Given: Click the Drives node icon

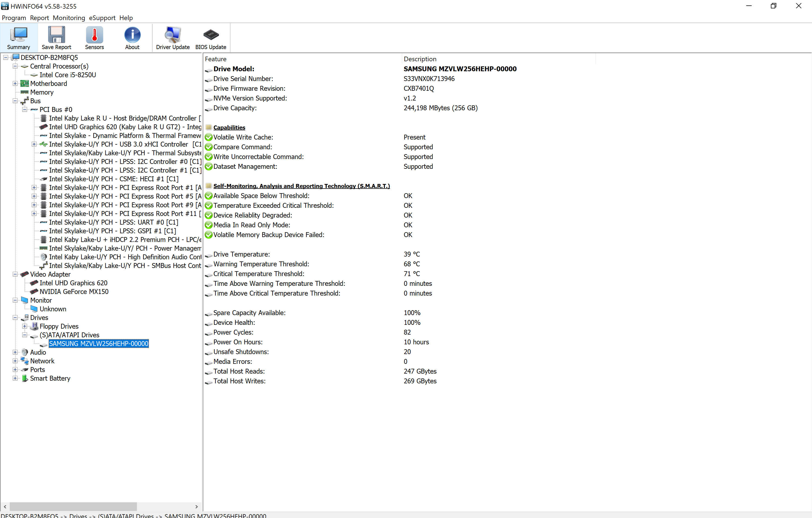Looking at the screenshot, I should [24, 318].
